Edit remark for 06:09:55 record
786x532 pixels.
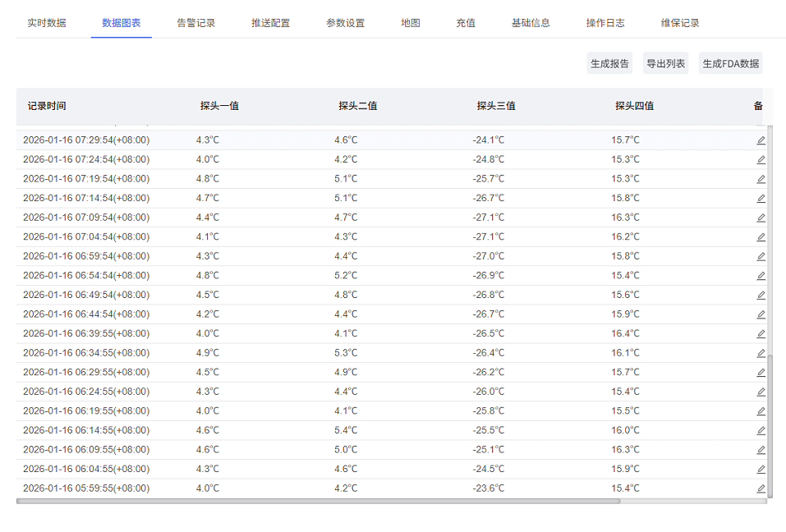(x=761, y=450)
